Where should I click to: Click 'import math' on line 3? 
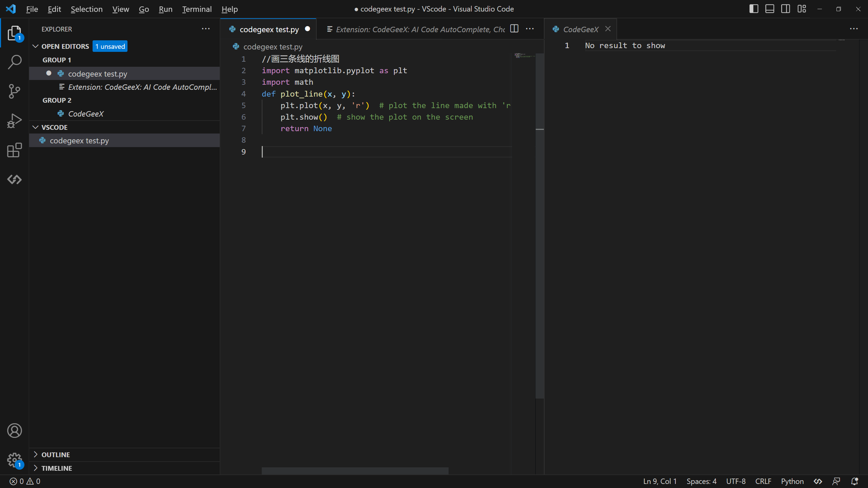pyautogui.click(x=287, y=82)
